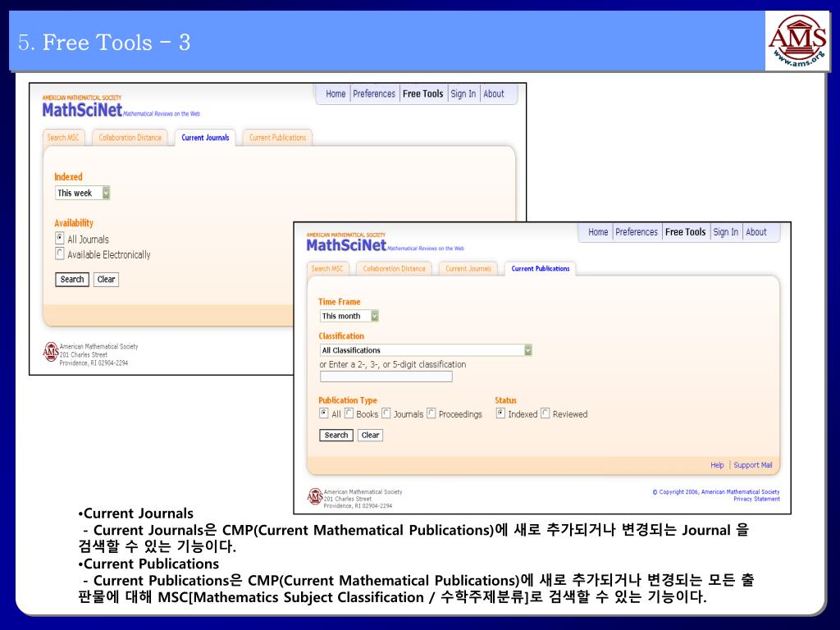Select the Journals publication type radio
840x630 pixels.
click(386, 413)
